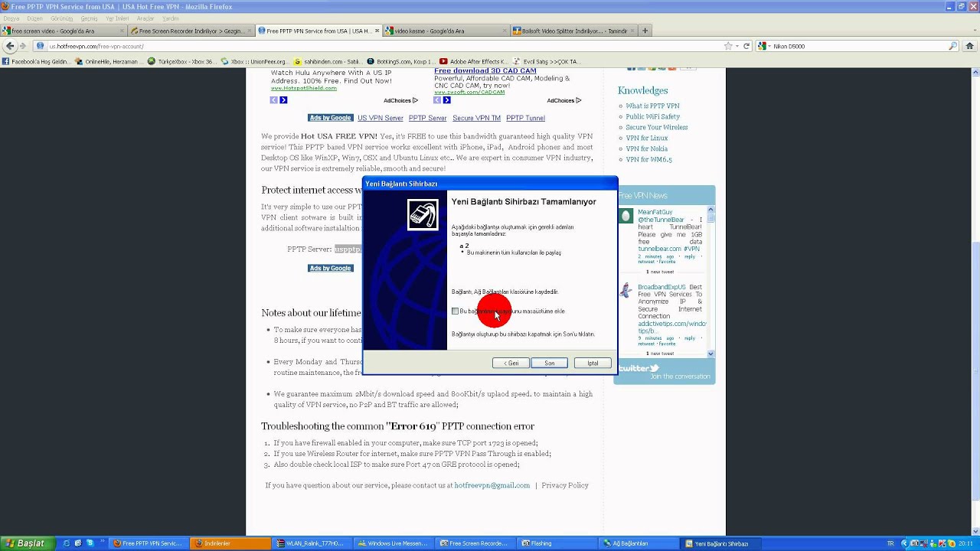Open a new tab with plus button
The width and height of the screenshot is (980, 551).
(x=645, y=31)
